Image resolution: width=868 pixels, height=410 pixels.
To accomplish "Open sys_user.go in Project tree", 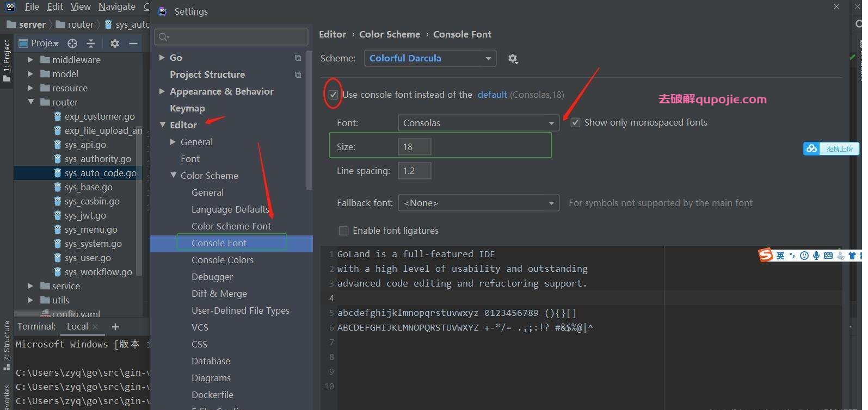I will pos(88,258).
